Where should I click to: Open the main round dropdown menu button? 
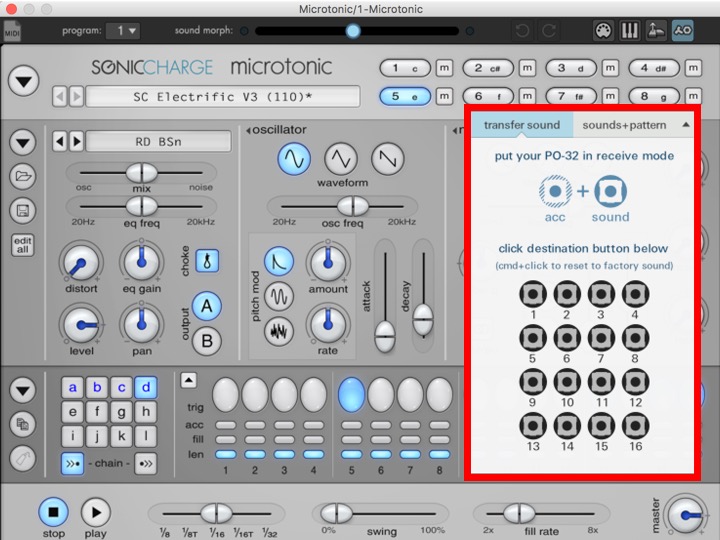point(23,81)
